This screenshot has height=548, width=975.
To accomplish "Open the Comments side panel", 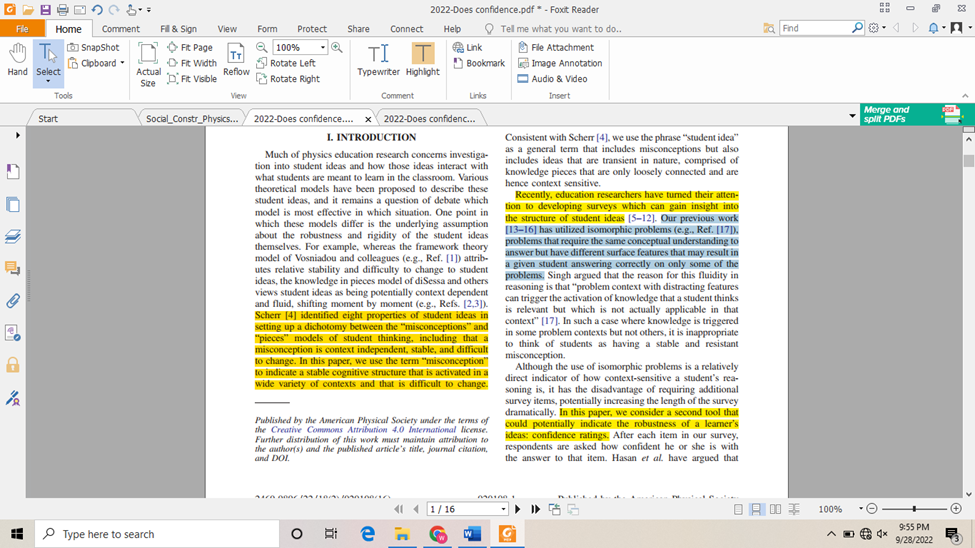I will 12,268.
